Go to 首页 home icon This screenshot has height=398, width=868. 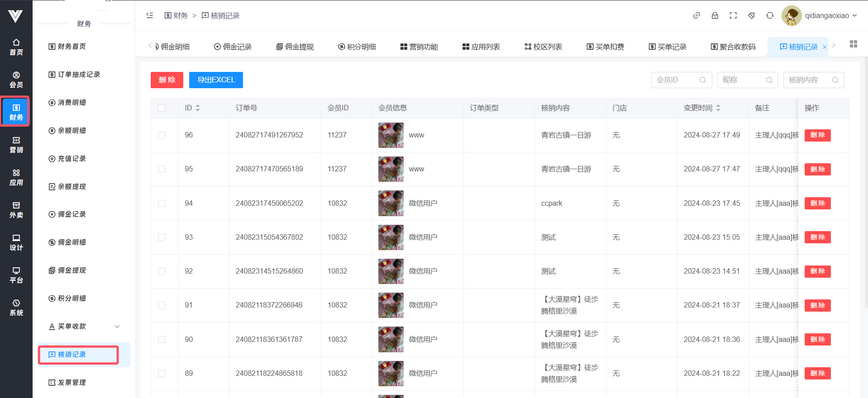tap(16, 47)
